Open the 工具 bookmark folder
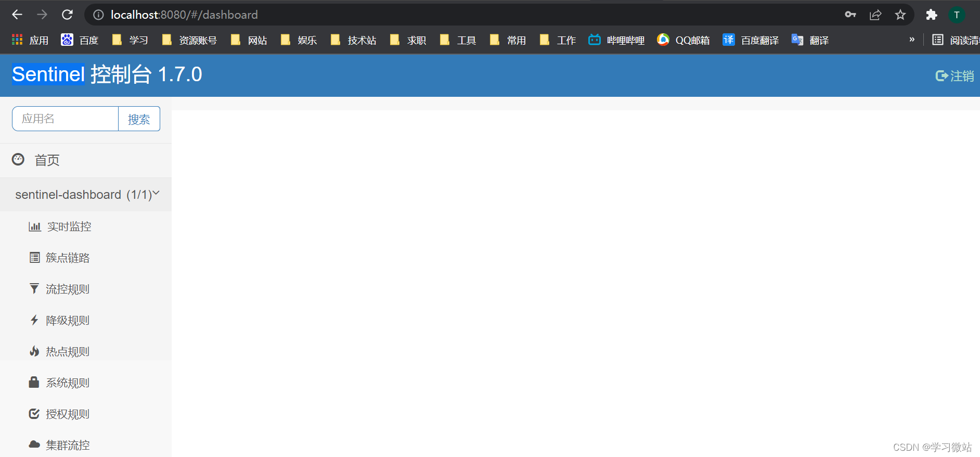980x457 pixels. 458,40
